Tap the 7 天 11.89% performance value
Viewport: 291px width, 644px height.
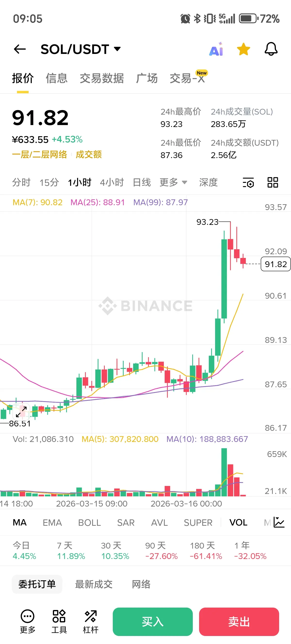point(71,556)
